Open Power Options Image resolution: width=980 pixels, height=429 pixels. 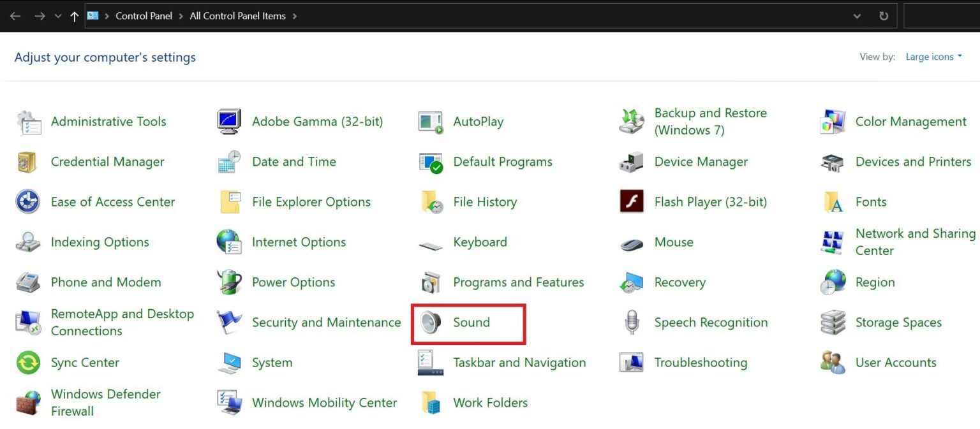[x=293, y=282]
